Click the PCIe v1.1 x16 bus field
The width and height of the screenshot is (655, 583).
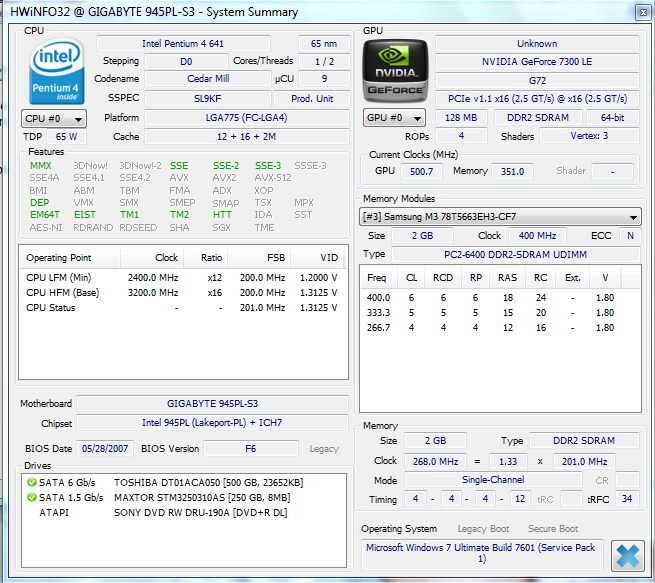point(537,99)
